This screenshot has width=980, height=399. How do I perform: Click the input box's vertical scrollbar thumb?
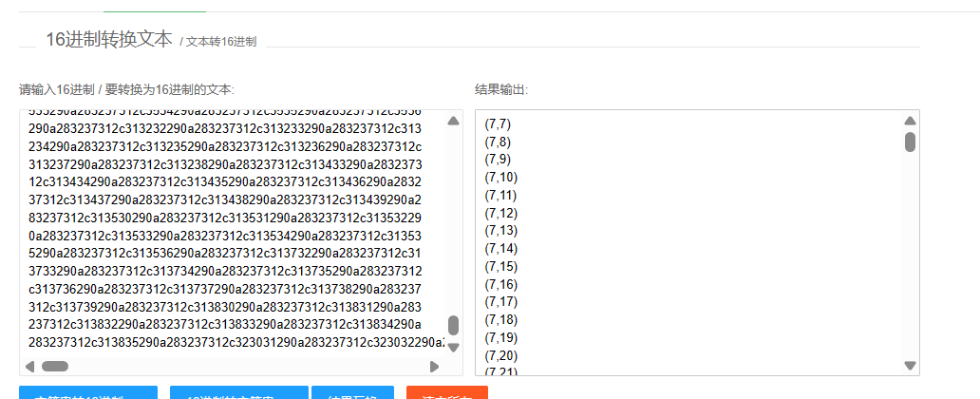pyautogui.click(x=454, y=325)
